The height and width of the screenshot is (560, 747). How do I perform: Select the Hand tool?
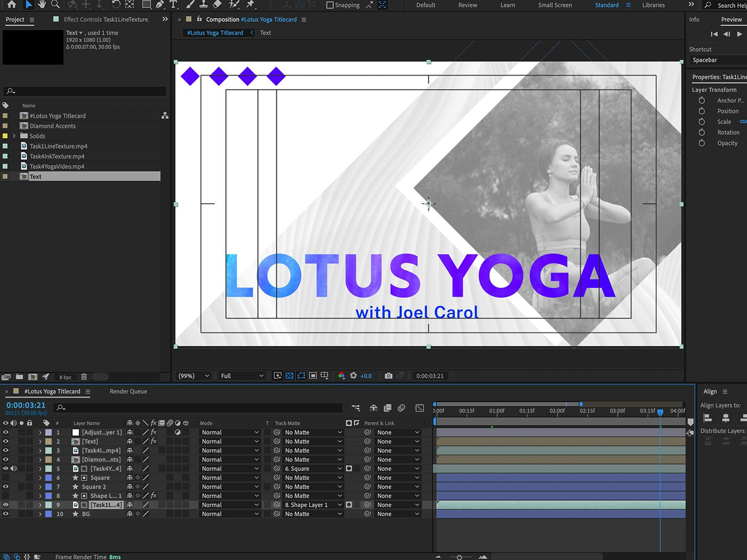pyautogui.click(x=42, y=5)
